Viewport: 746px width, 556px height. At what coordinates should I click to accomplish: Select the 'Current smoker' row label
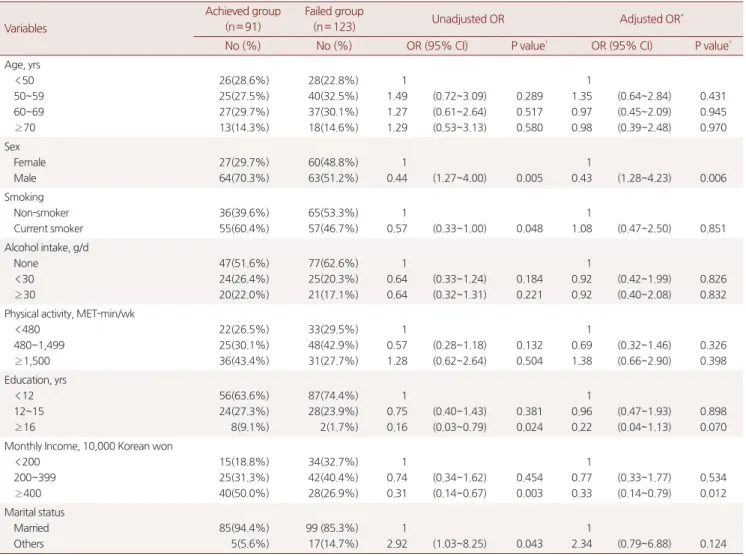[49, 228]
